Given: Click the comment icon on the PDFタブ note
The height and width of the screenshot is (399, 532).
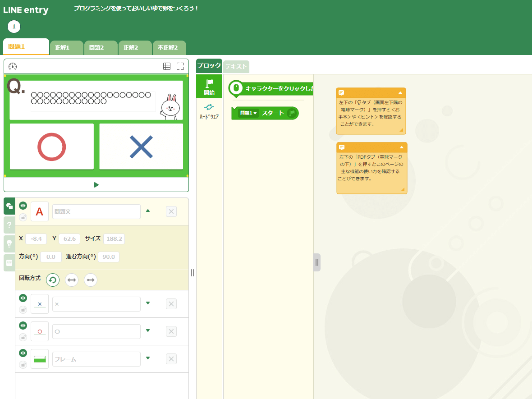Looking at the screenshot, I should [x=342, y=147].
